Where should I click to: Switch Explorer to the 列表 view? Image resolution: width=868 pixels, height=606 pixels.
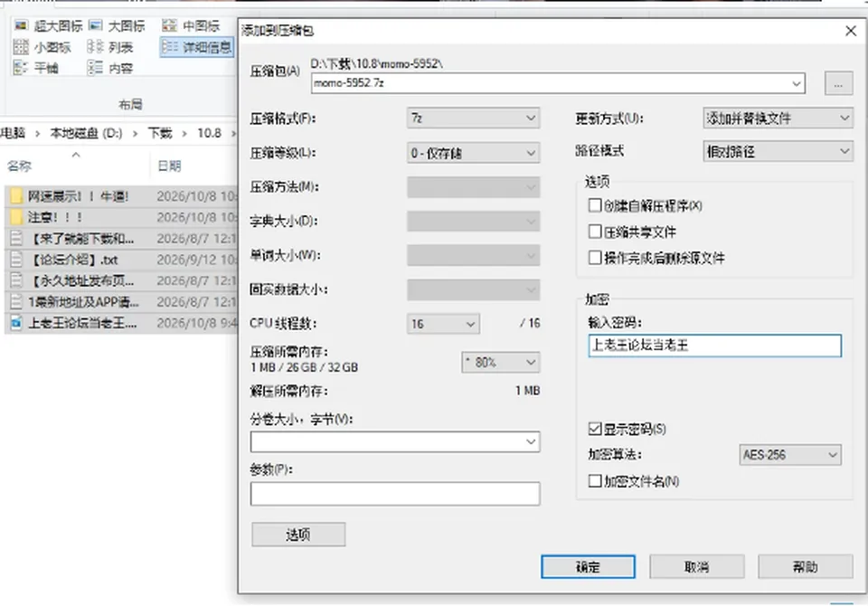click(109, 47)
